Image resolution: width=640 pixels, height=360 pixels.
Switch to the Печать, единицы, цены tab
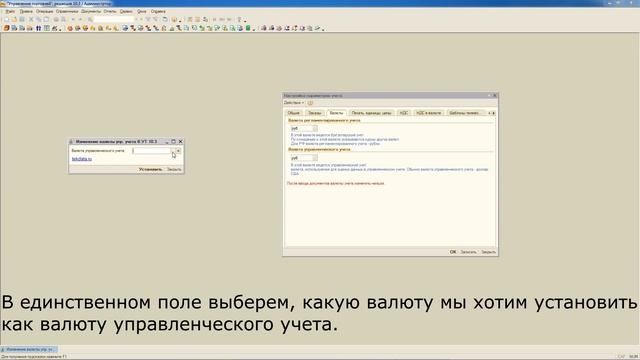coord(371,113)
